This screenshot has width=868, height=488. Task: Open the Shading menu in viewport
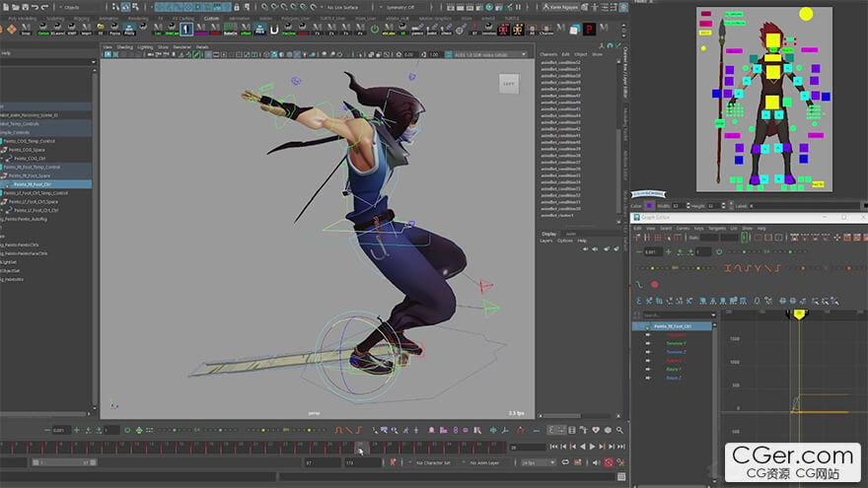click(x=124, y=47)
